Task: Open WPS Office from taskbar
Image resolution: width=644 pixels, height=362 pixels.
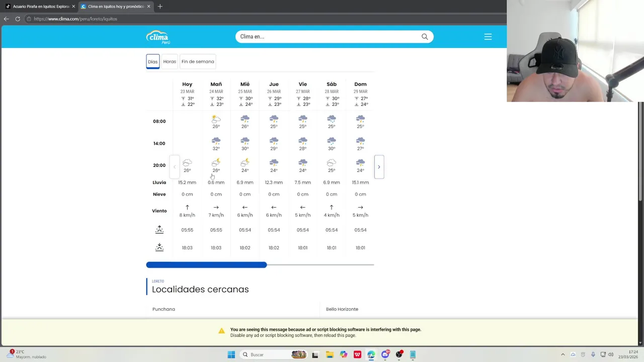Action: tap(357, 354)
